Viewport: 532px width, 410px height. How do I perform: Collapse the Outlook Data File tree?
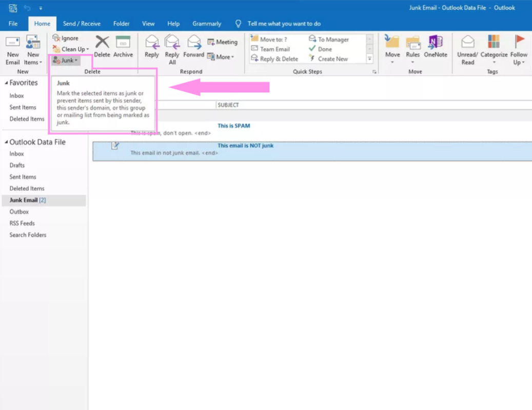(x=6, y=142)
